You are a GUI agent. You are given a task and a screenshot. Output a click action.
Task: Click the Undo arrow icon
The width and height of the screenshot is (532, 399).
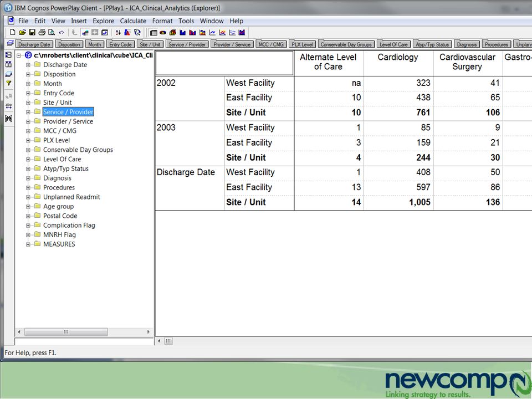[62, 33]
